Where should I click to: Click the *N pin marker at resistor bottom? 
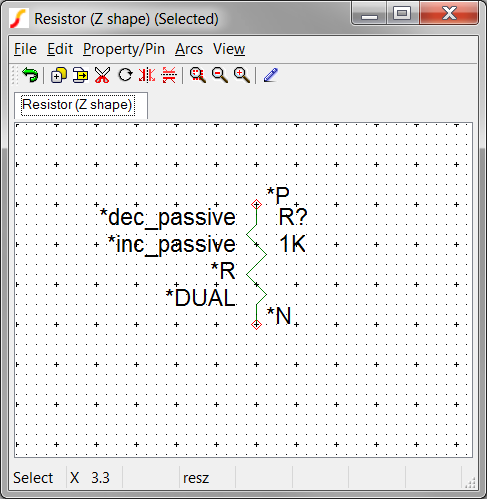(x=256, y=324)
